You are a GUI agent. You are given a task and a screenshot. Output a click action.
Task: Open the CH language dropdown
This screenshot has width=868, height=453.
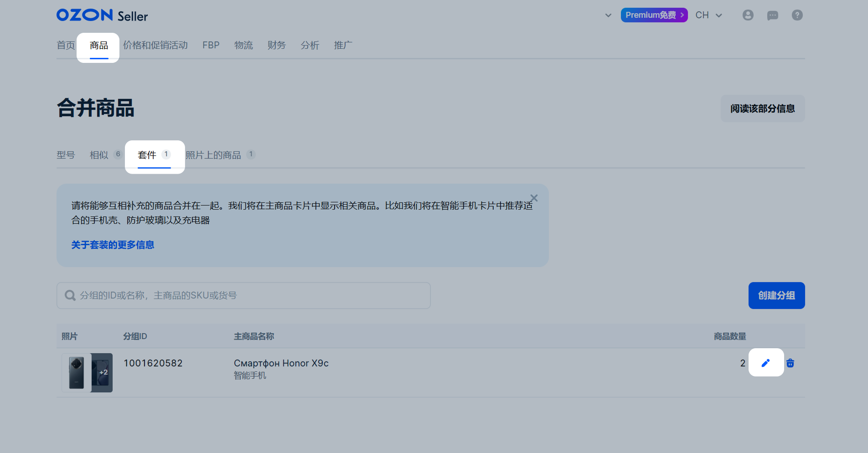(x=708, y=15)
